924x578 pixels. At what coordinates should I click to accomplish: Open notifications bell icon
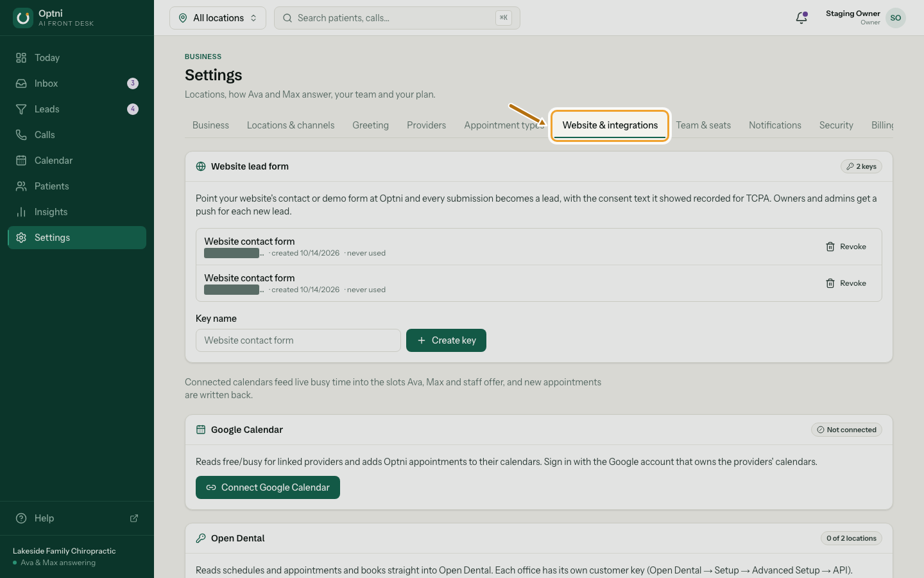[x=801, y=18]
